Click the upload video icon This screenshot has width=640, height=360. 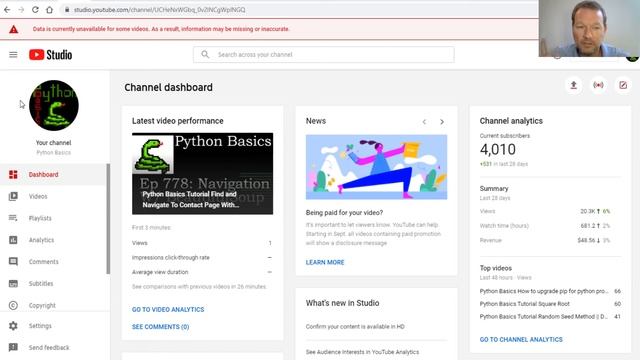[573, 85]
